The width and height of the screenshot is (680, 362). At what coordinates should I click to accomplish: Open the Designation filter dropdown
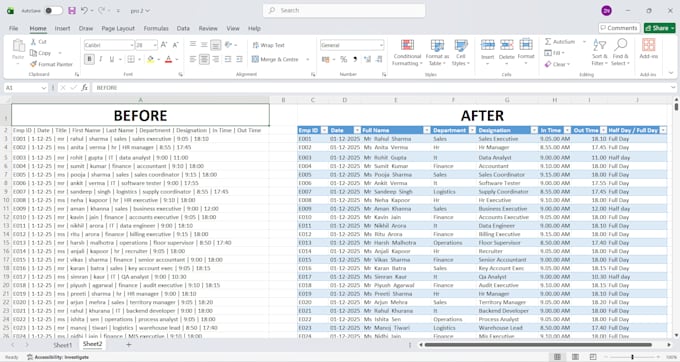[534, 130]
